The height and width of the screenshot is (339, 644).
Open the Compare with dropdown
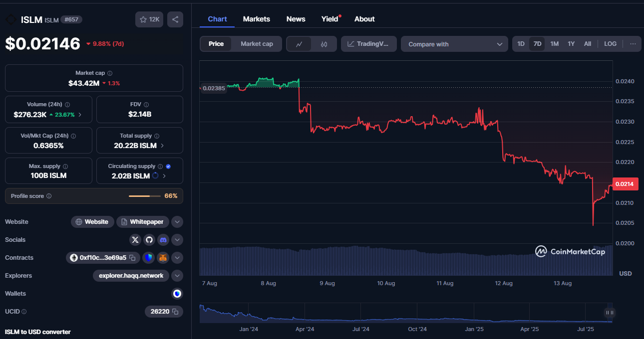[454, 44]
